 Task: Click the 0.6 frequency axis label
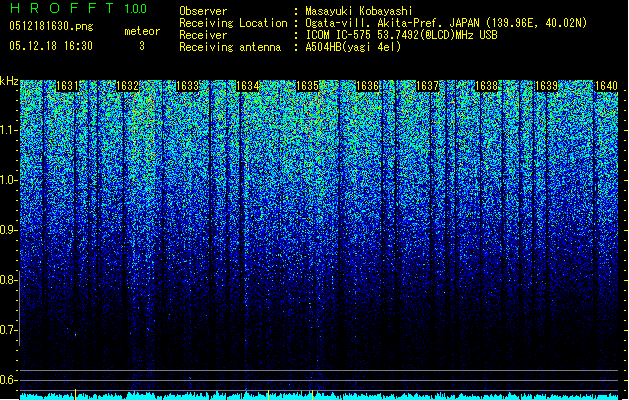click(8, 380)
